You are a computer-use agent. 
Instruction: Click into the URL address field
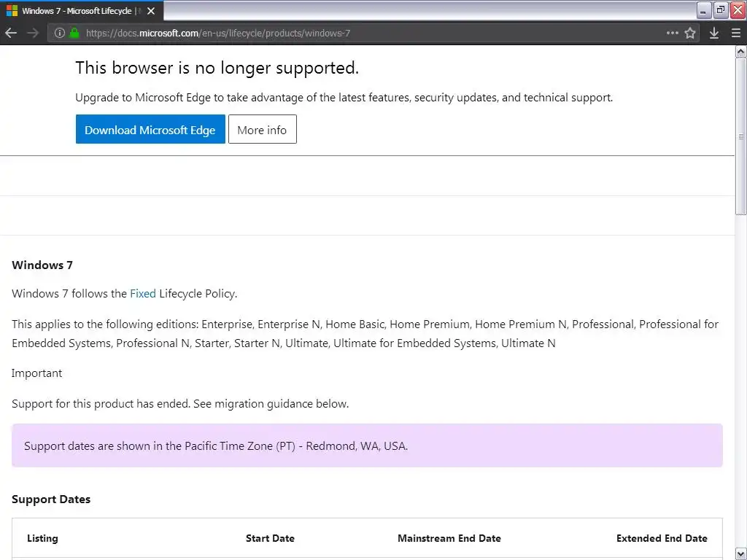point(365,33)
